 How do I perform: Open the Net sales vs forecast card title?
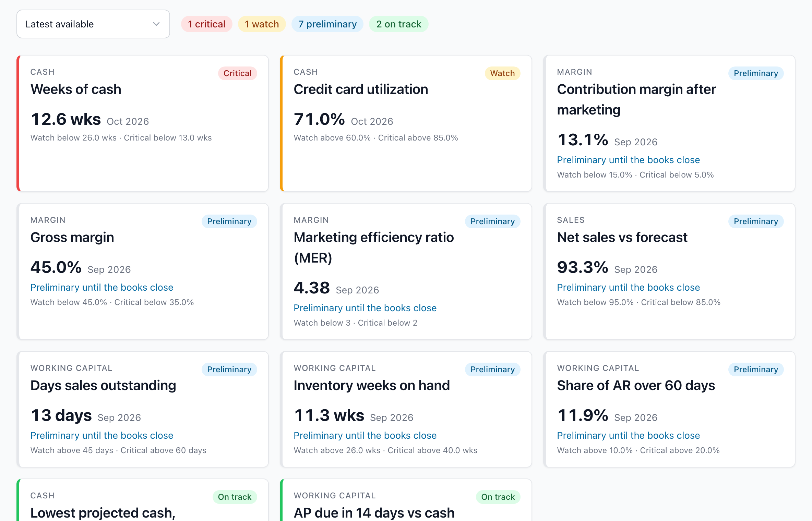click(x=622, y=237)
